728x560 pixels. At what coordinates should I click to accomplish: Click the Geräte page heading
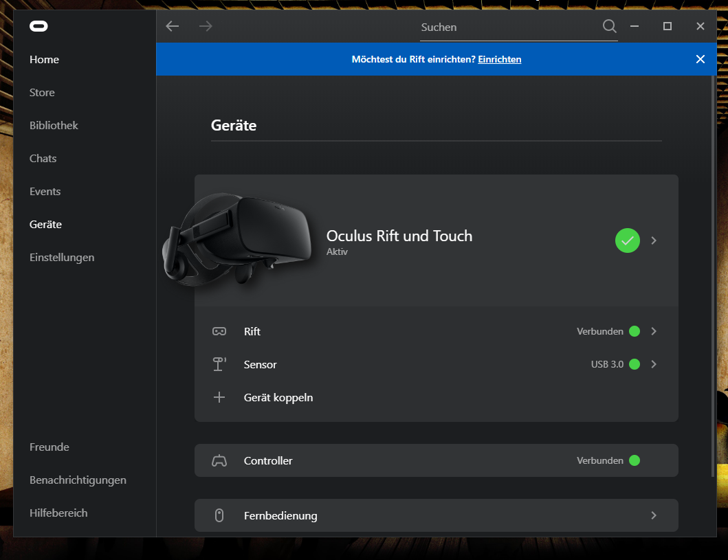pyautogui.click(x=234, y=125)
